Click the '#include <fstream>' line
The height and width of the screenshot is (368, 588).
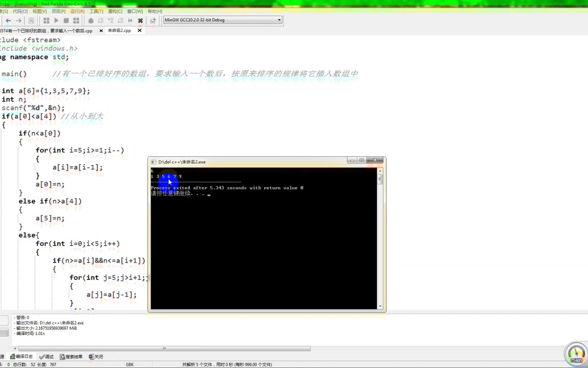click(x=30, y=40)
